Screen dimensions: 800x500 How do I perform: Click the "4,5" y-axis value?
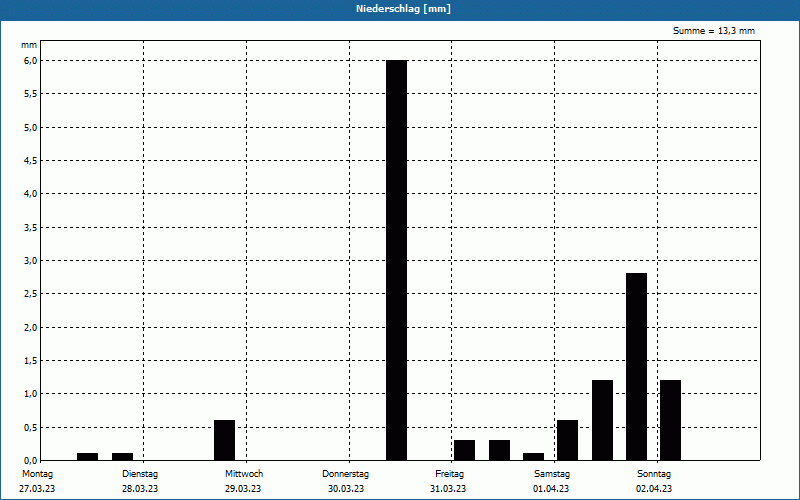coord(31,161)
